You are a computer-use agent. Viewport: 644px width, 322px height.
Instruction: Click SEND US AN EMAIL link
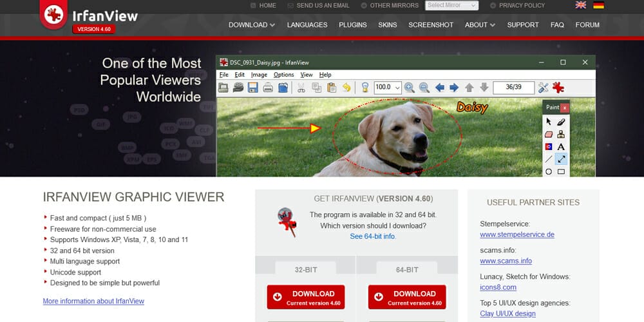(318, 5)
